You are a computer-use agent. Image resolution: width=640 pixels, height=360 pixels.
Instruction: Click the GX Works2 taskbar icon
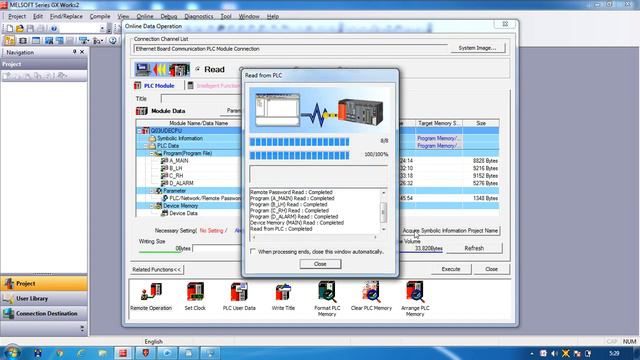(123, 353)
